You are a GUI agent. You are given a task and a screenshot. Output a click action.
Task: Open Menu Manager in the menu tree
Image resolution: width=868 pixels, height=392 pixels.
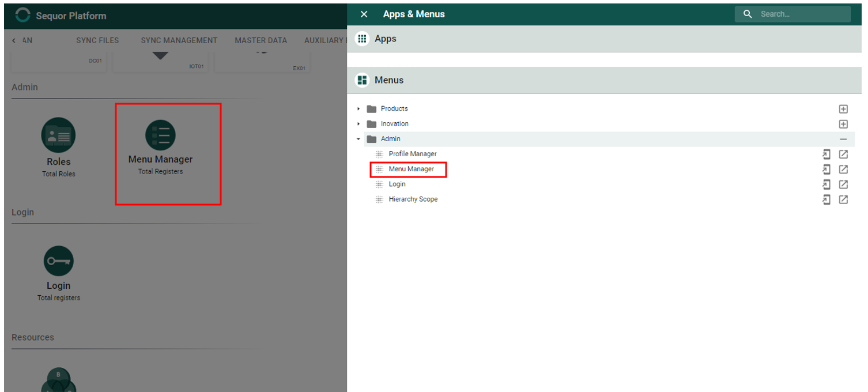pyautogui.click(x=411, y=169)
